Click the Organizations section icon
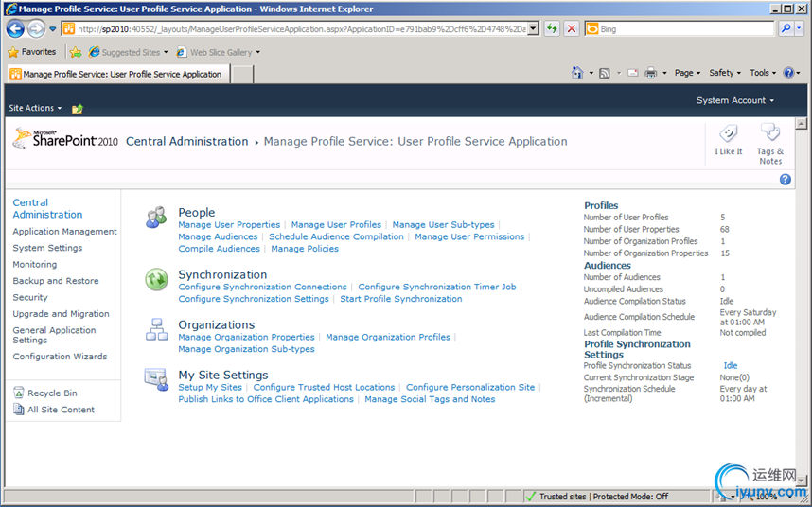Image resolution: width=812 pixels, height=507 pixels. coord(156,329)
